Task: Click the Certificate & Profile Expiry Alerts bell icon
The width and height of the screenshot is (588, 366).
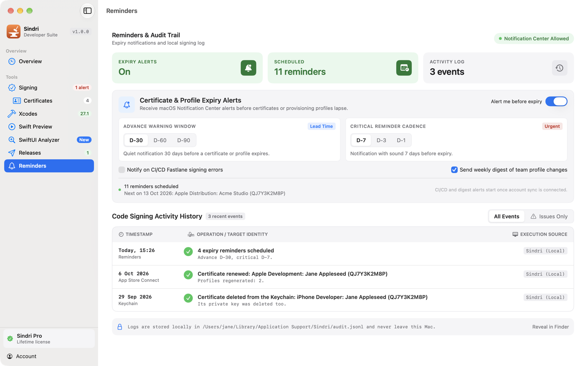Action: click(127, 105)
